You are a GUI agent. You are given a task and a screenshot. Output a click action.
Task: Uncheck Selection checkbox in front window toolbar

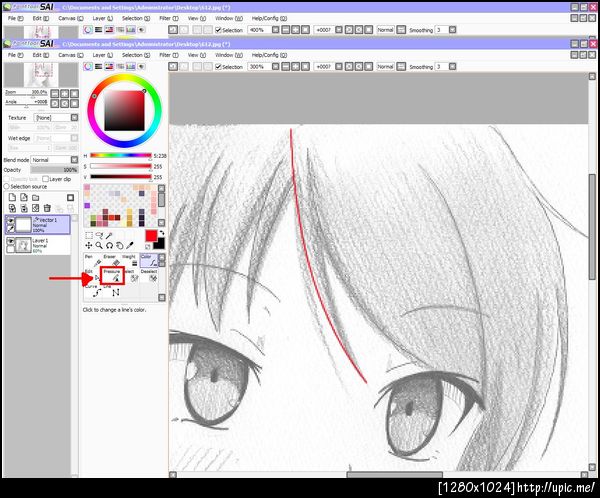pos(218,67)
